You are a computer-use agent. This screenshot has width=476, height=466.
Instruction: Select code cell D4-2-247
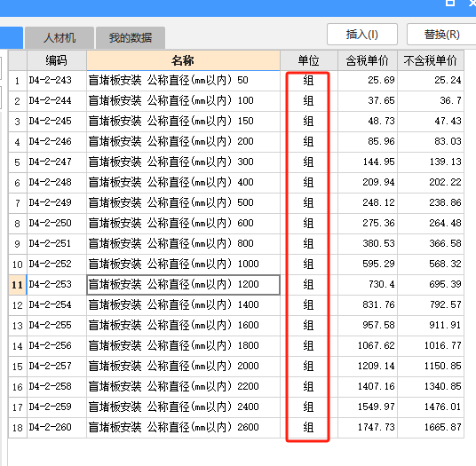pyautogui.click(x=57, y=162)
